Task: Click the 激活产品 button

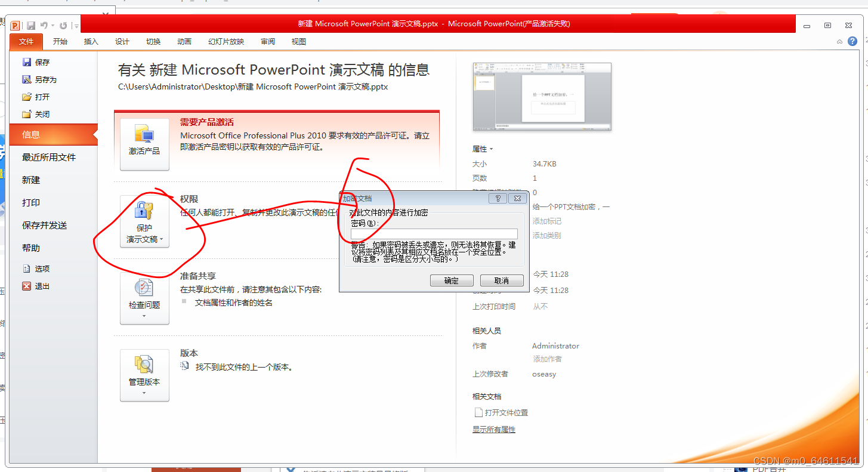Action: (144, 144)
